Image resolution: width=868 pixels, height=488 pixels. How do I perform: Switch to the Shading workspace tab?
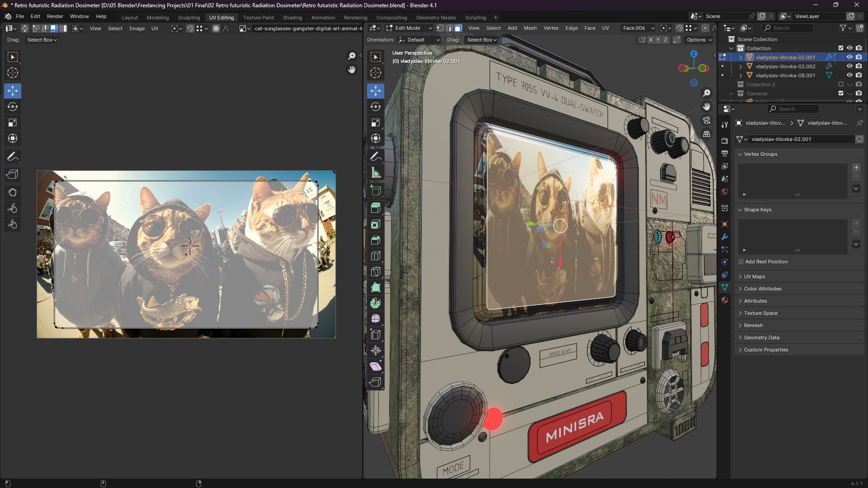pyautogui.click(x=292, y=18)
